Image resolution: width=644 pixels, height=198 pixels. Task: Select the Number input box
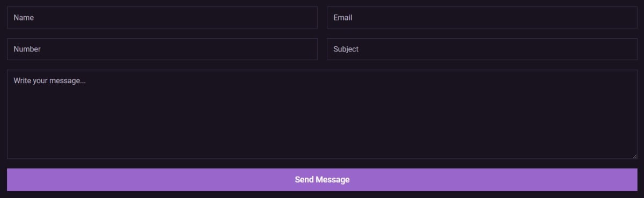162,49
